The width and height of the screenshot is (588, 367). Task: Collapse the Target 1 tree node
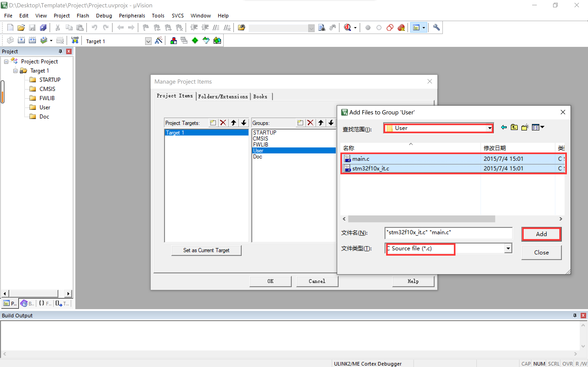click(15, 71)
